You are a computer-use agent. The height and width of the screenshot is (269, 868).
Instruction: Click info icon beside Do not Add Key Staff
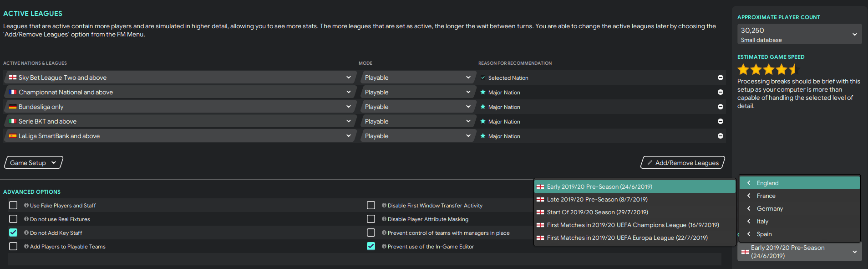26,233
